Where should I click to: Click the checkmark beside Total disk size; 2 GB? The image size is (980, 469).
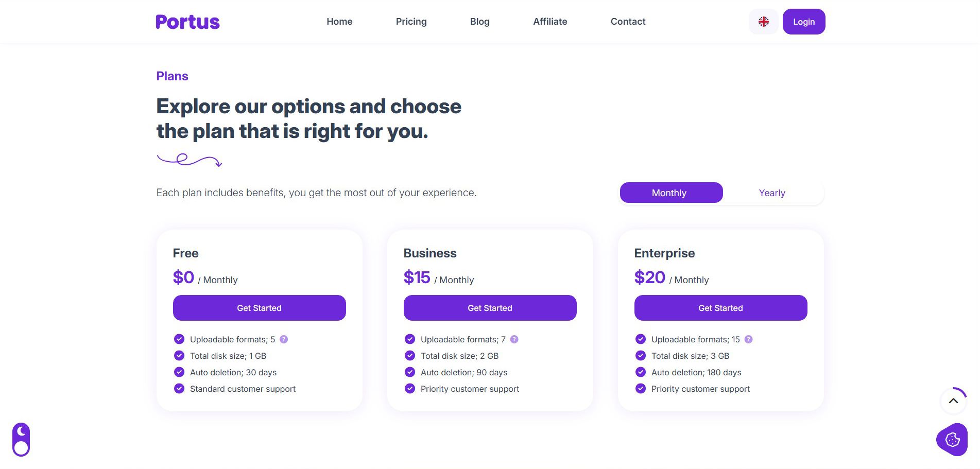coord(410,356)
